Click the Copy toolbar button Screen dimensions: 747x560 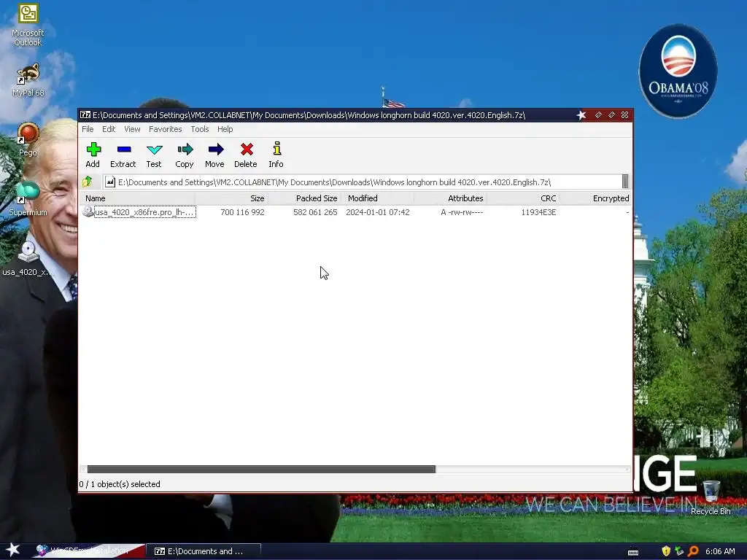185,155
